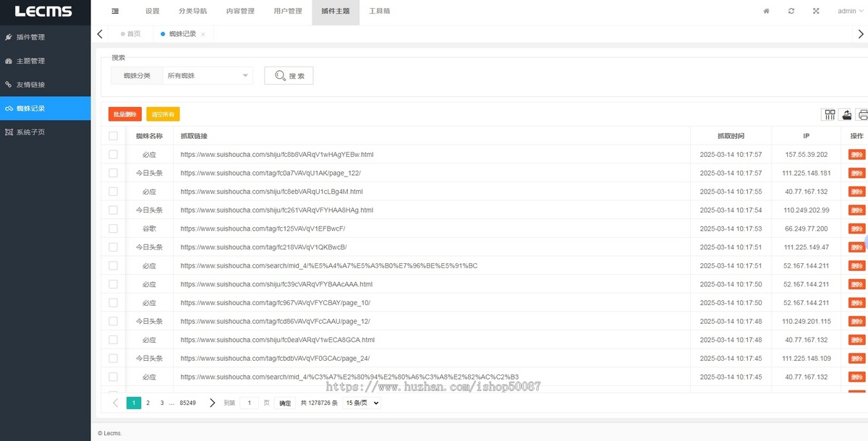Refresh the page using the refresh icon
The height and width of the screenshot is (441, 868).
click(x=791, y=11)
